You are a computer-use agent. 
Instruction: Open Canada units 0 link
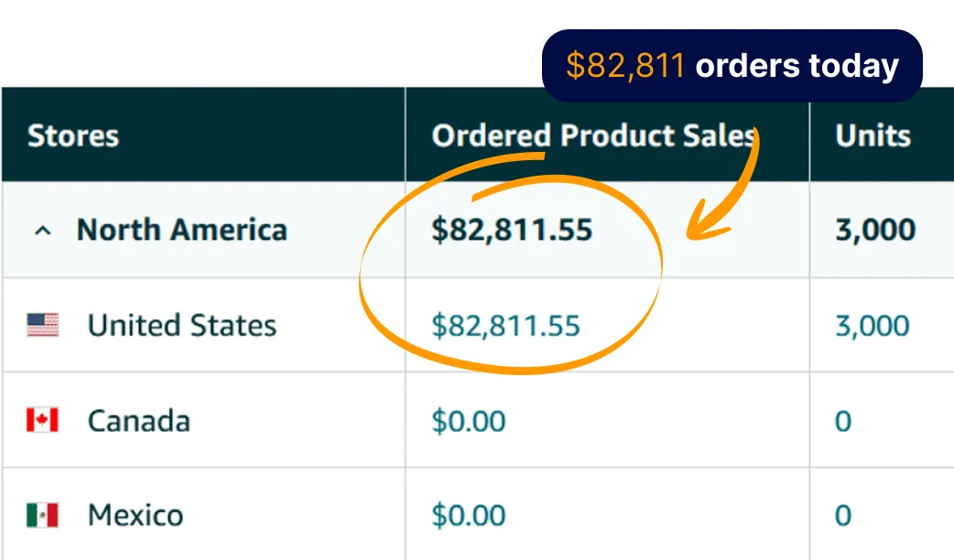coord(843,421)
